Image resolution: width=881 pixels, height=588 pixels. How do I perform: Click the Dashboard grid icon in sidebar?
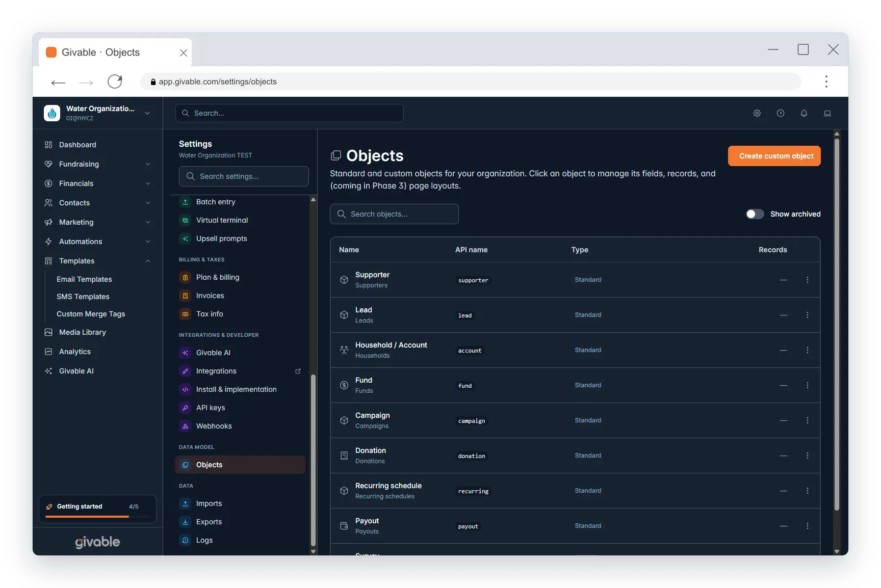[48, 145]
